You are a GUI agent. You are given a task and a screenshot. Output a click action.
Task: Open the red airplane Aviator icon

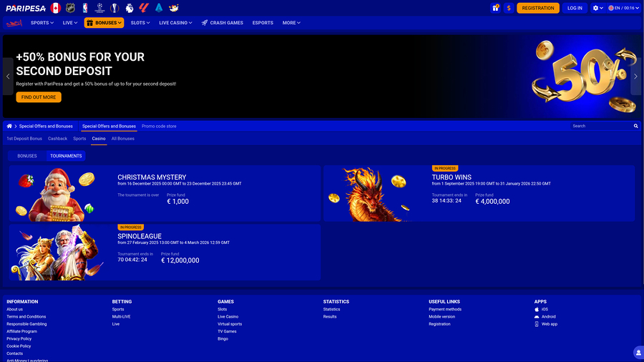(x=14, y=23)
